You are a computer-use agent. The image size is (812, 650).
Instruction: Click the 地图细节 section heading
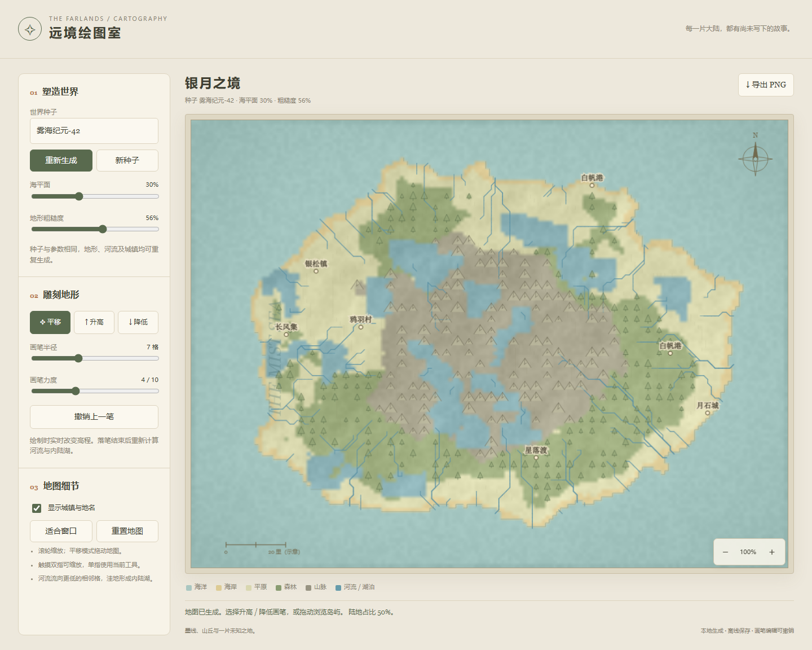tap(61, 486)
